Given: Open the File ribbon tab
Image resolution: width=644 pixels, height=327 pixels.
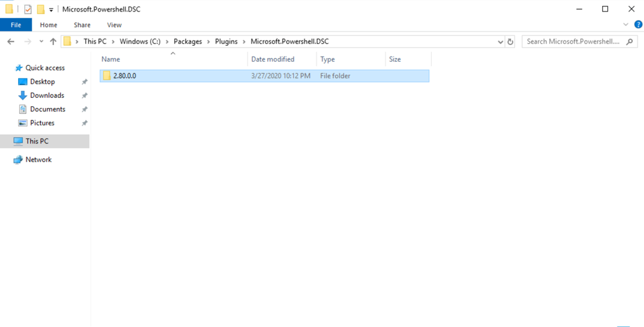Looking at the screenshot, I should pyautogui.click(x=15, y=25).
